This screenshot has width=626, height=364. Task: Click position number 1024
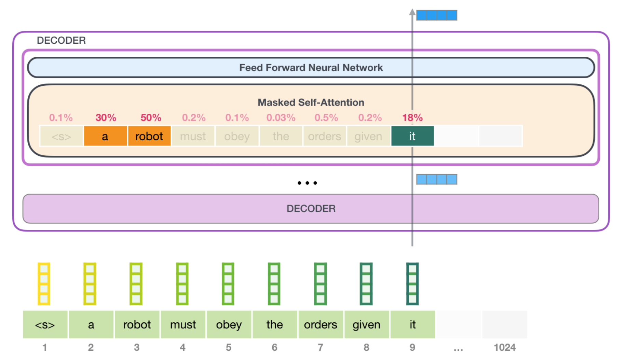[504, 348]
